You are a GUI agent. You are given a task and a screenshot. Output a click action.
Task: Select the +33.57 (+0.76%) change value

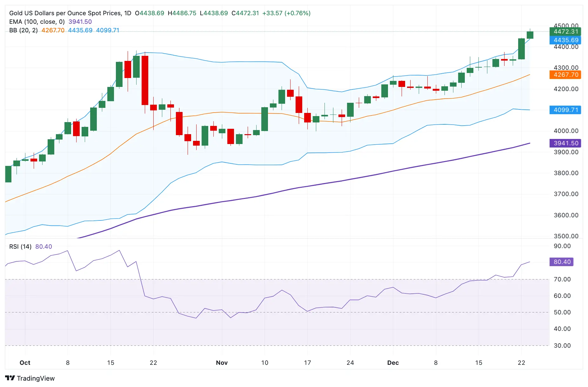[x=286, y=13]
